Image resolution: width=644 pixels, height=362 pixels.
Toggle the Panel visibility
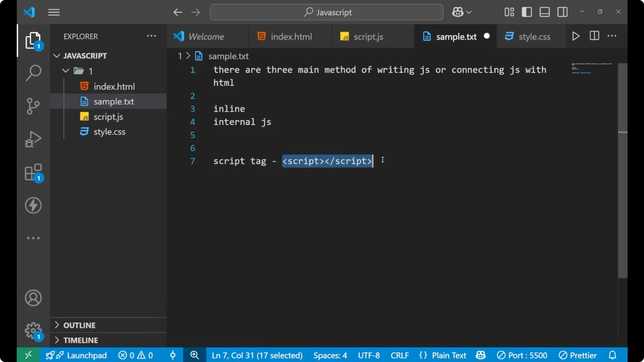tap(544, 12)
